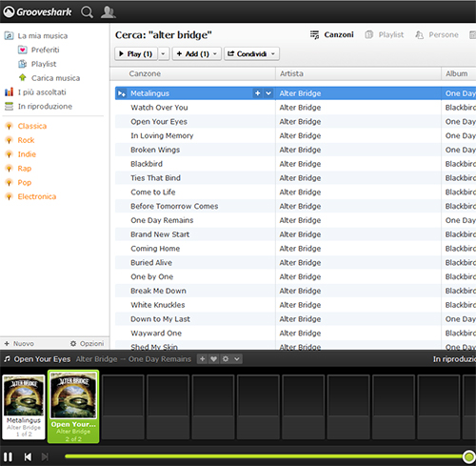Click the In riproduzione queue icon

coord(9,106)
